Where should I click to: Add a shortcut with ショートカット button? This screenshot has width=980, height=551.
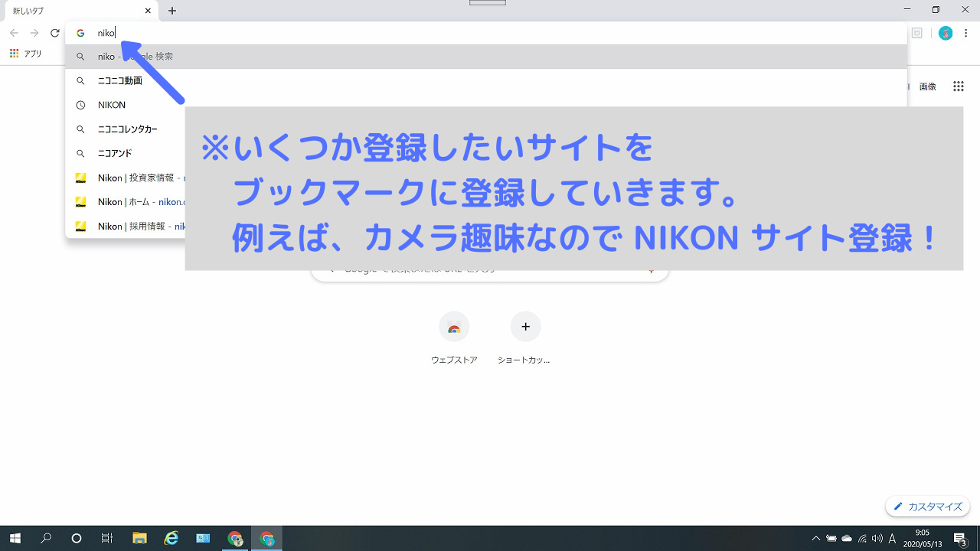[525, 337]
